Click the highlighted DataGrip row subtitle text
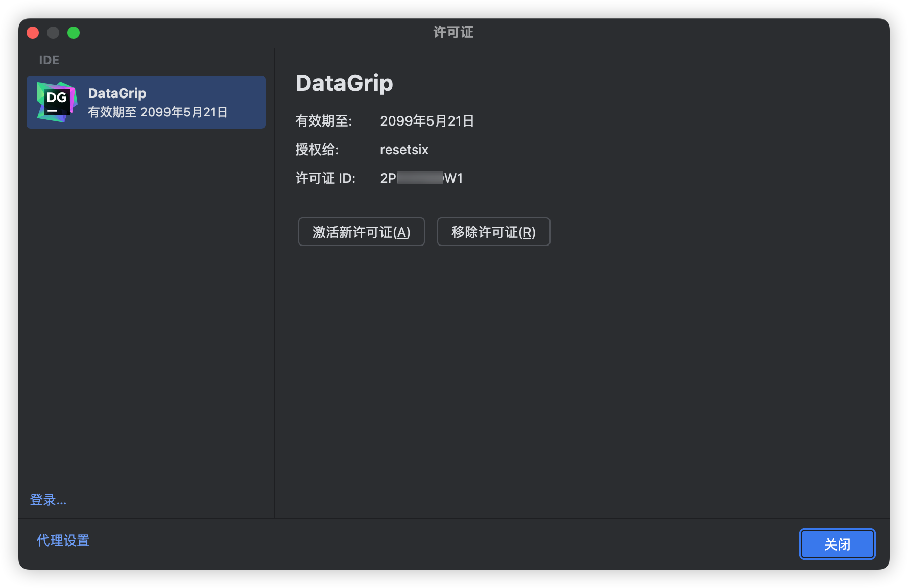Screen dimensions: 908x588 pyautogui.click(x=159, y=112)
